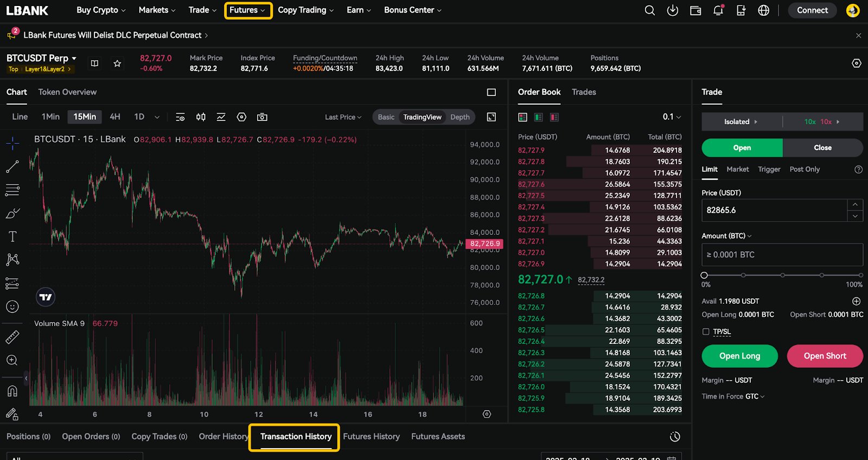The width and height of the screenshot is (868, 460).
Task: Increase price with the up stepper arrow
Action: coord(855,205)
